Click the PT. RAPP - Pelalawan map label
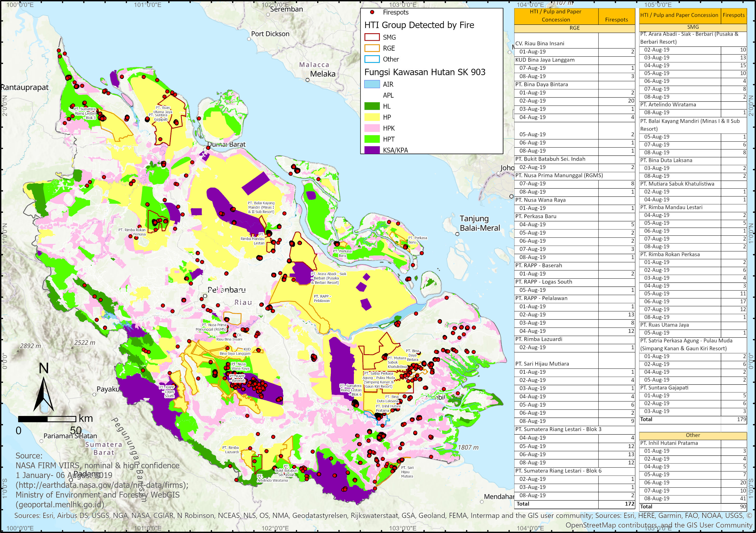This screenshot has width=756, height=533. coord(322,298)
